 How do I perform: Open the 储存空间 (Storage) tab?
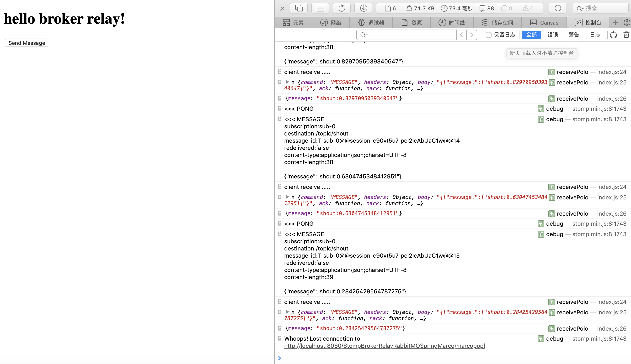point(497,23)
